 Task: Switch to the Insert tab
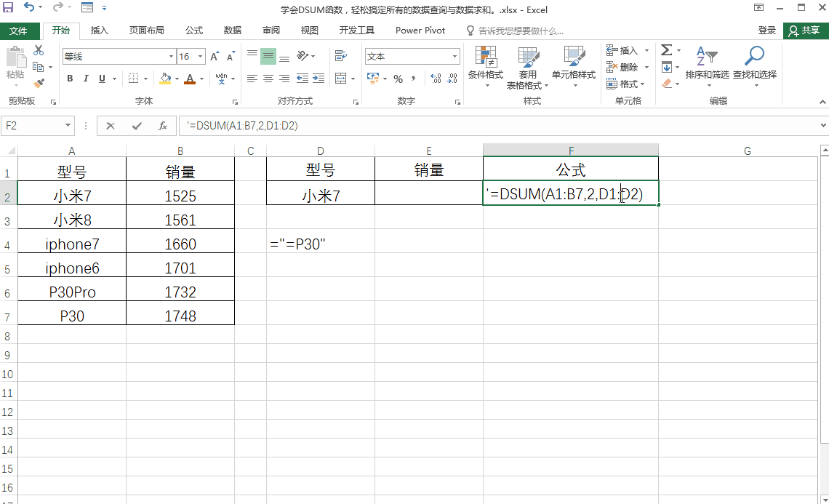tap(100, 30)
